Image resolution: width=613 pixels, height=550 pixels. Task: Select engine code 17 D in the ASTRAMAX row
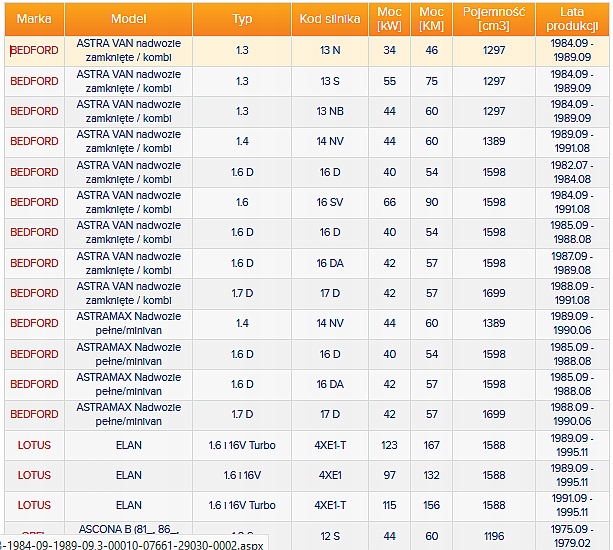[330, 414]
